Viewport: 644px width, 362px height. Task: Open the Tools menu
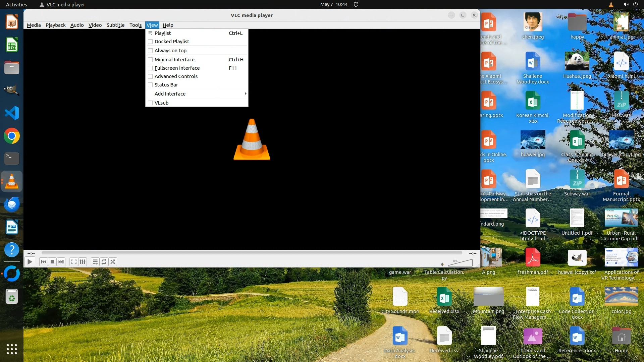coord(136,25)
